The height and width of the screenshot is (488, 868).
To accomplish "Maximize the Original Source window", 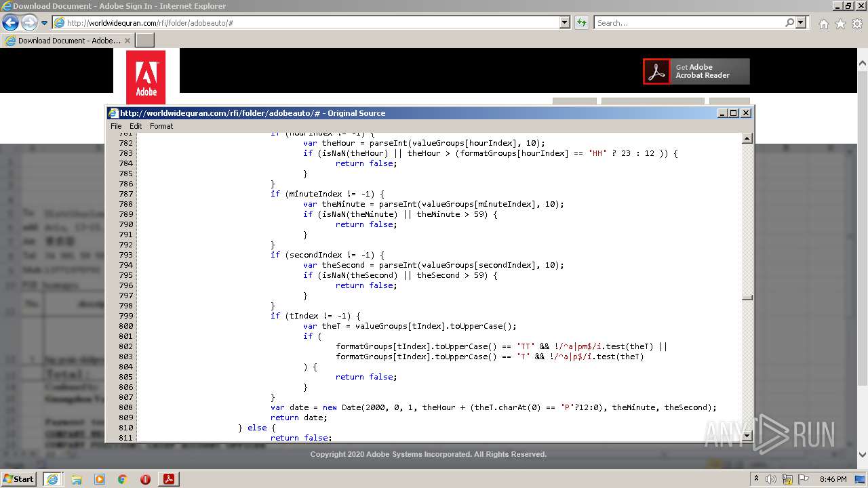I will point(734,113).
